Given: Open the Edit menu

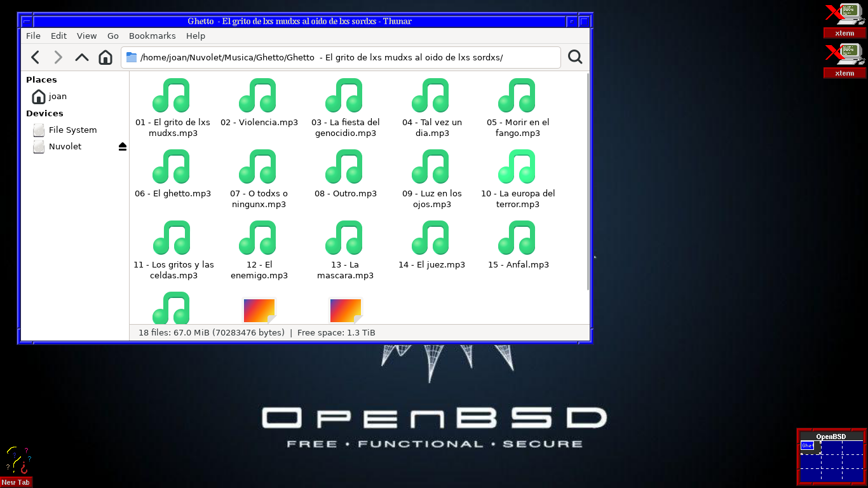Looking at the screenshot, I should pos(58,36).
